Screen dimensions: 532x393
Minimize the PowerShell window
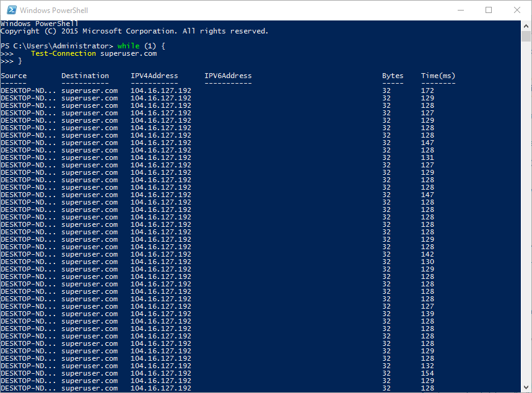460,10
